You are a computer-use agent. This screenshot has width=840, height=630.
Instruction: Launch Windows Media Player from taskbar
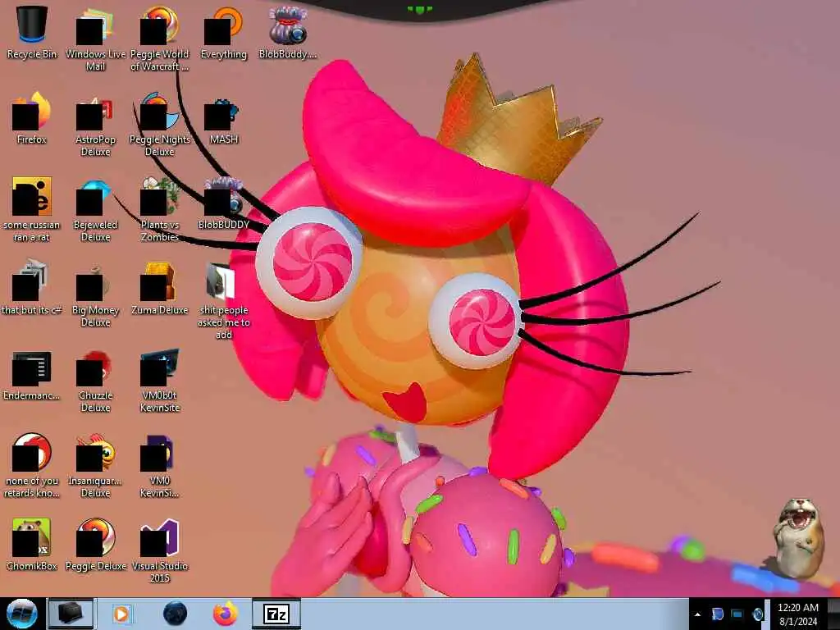[x=121, y=614]
